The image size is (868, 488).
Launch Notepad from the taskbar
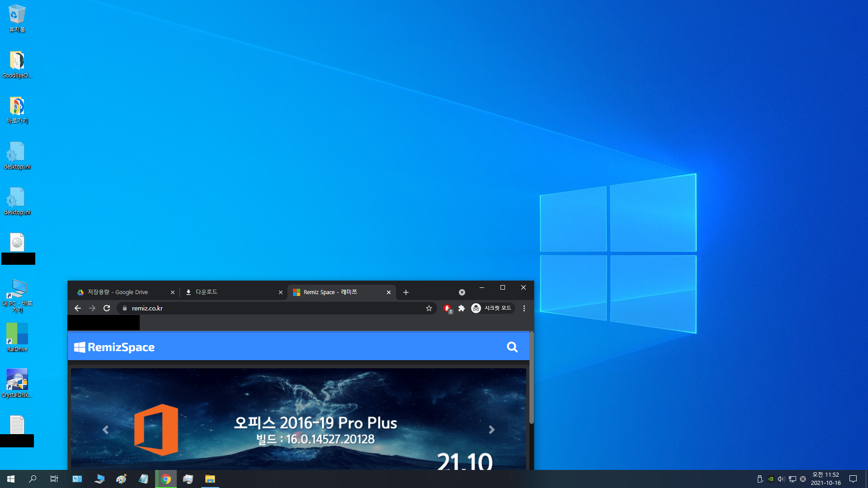(144, 479)
